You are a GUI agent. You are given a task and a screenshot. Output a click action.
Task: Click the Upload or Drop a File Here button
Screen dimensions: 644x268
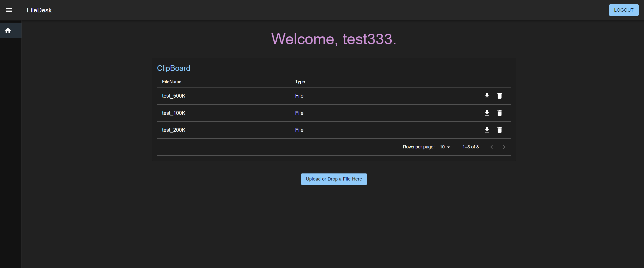tap(334, 179)
